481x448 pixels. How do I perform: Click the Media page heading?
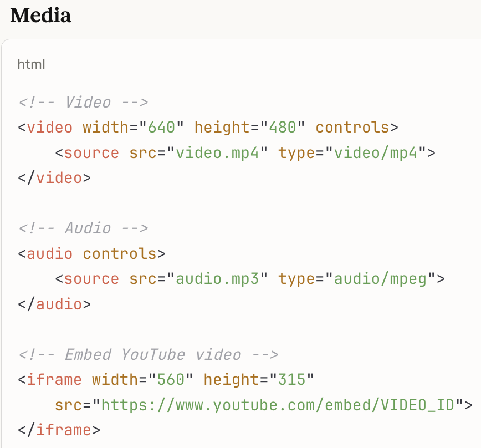(x=40, y=16)
